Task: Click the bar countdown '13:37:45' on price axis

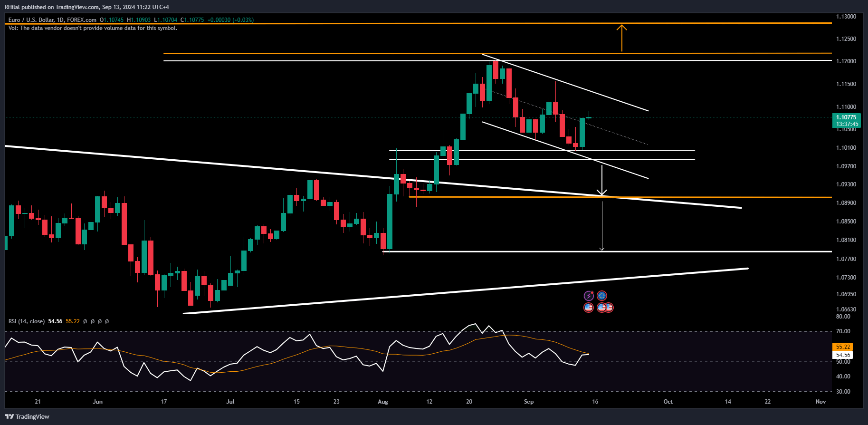Action: (846, 124)
